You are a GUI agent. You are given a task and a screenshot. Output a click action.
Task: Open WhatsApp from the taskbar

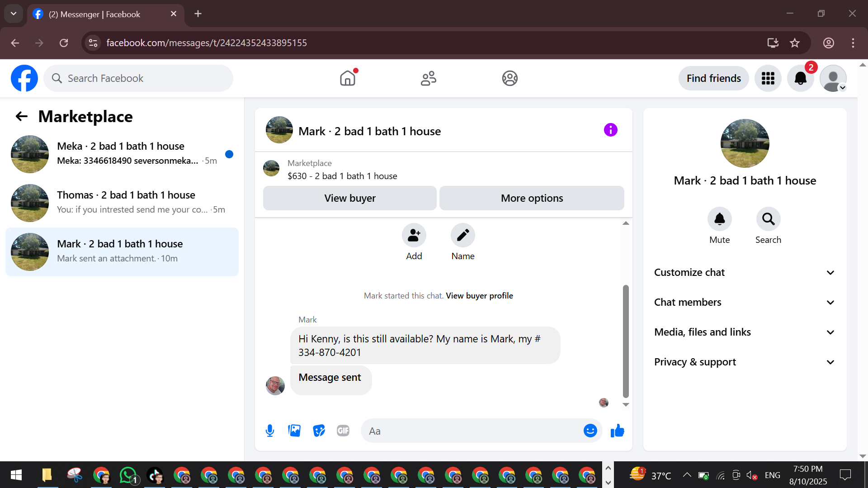point(128,475)
